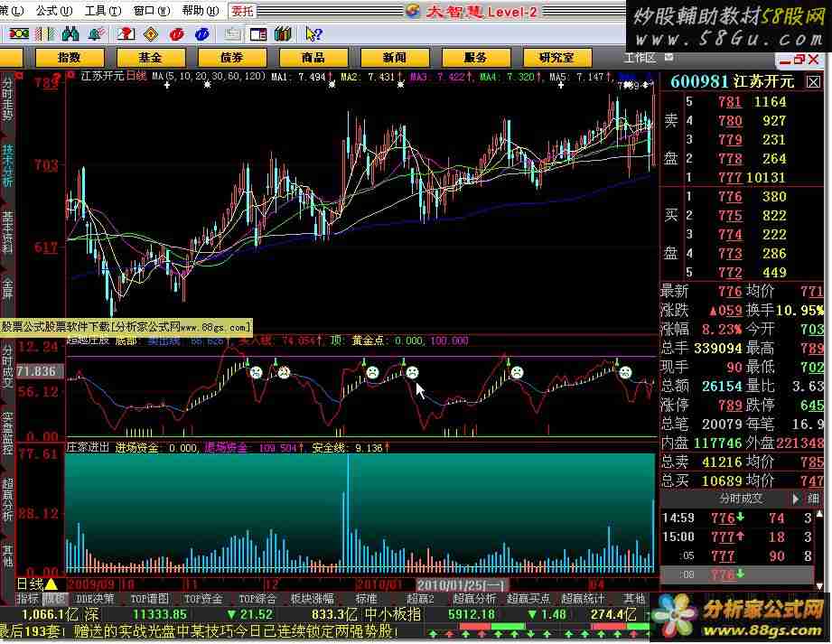Click the 江苏开元 日线 chart title
The height and width of the screenshot is (644, 832).
tap(113, 76)
